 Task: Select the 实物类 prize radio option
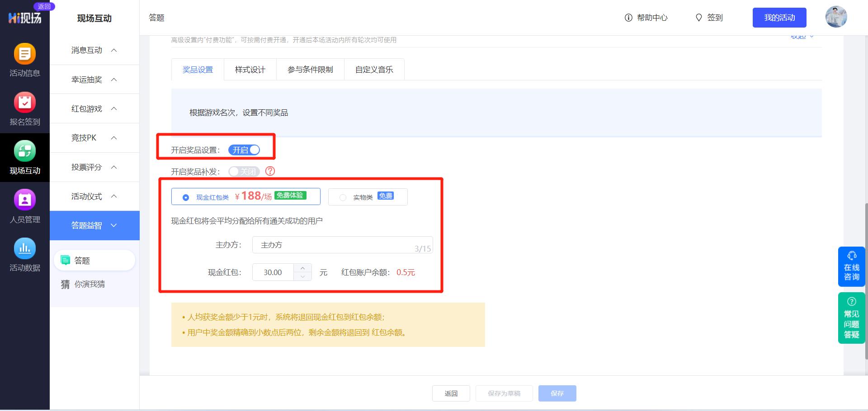tap(342, 197)
